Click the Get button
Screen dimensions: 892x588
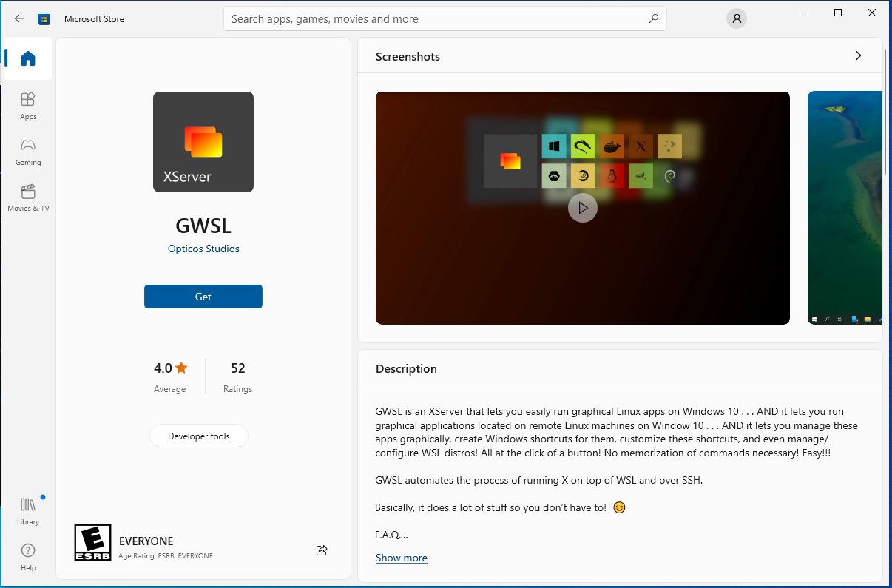click(203, 297)
